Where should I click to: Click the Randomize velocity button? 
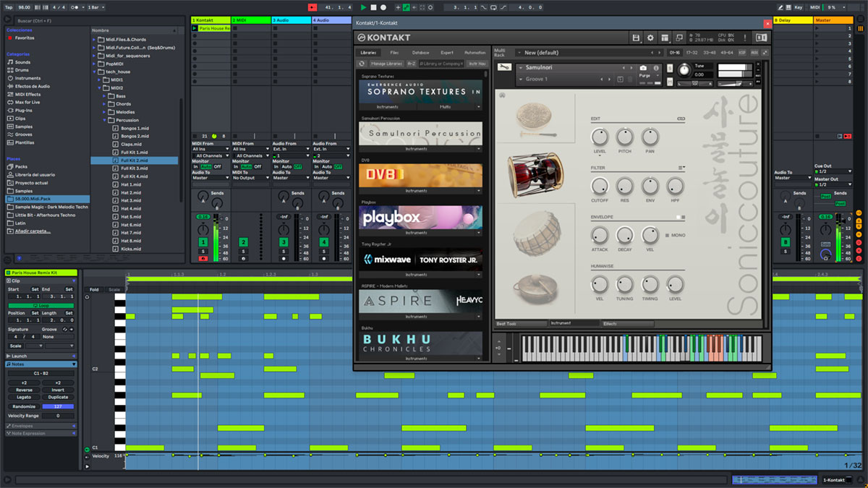click(x=24, y=406)
